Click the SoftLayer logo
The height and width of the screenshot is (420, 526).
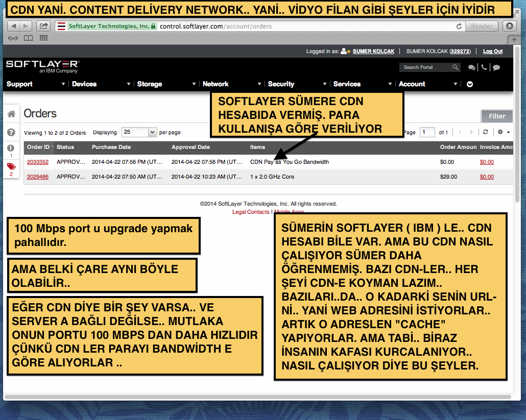pyautogui.click(x=42, y=66)
